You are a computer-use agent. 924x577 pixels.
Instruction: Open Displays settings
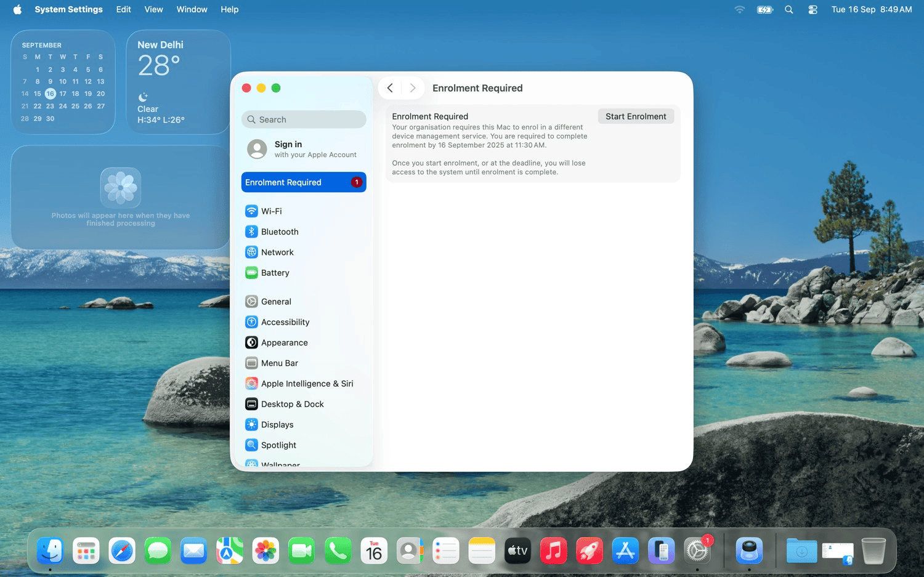click(x=277, y=425)
